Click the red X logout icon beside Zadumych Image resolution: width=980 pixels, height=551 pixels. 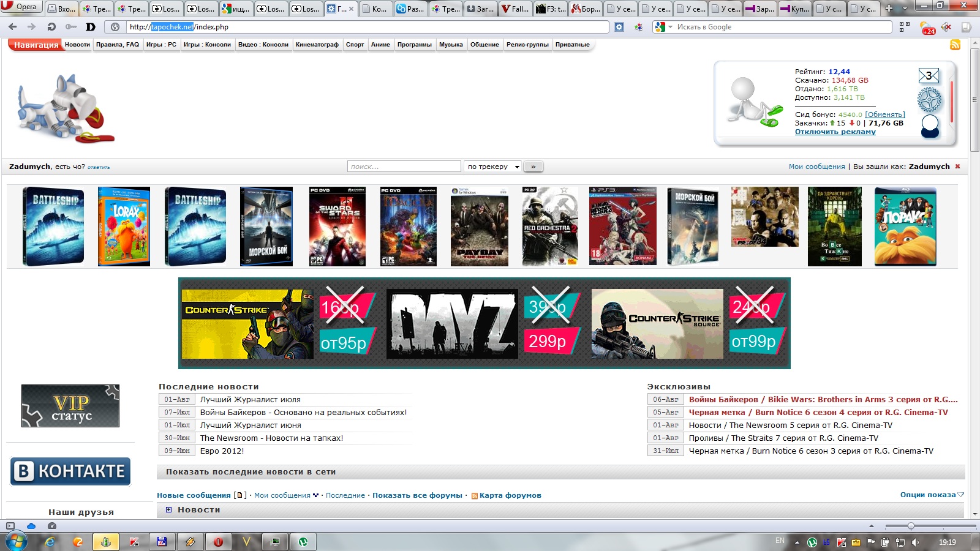[x=957, y=167]
